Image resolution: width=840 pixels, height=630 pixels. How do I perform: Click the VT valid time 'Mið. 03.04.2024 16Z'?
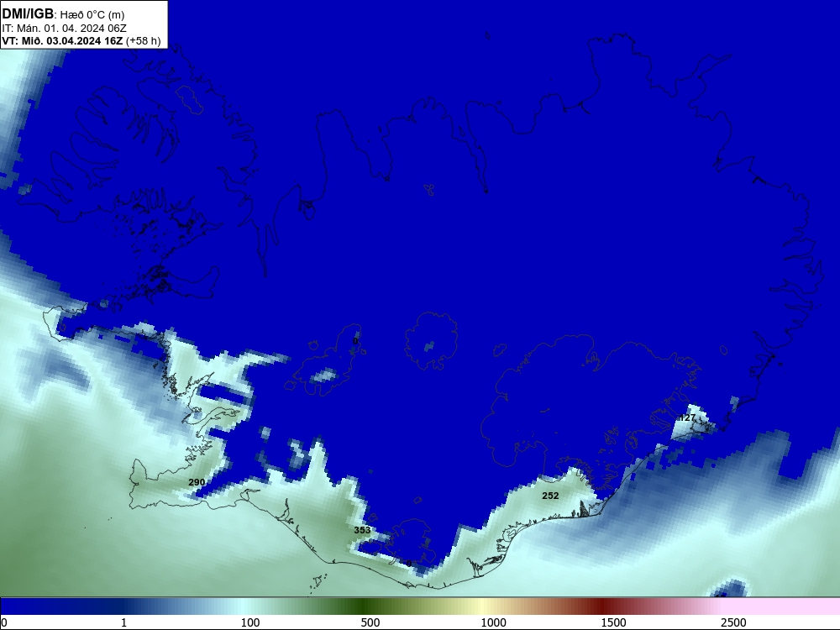pos(71,40)
